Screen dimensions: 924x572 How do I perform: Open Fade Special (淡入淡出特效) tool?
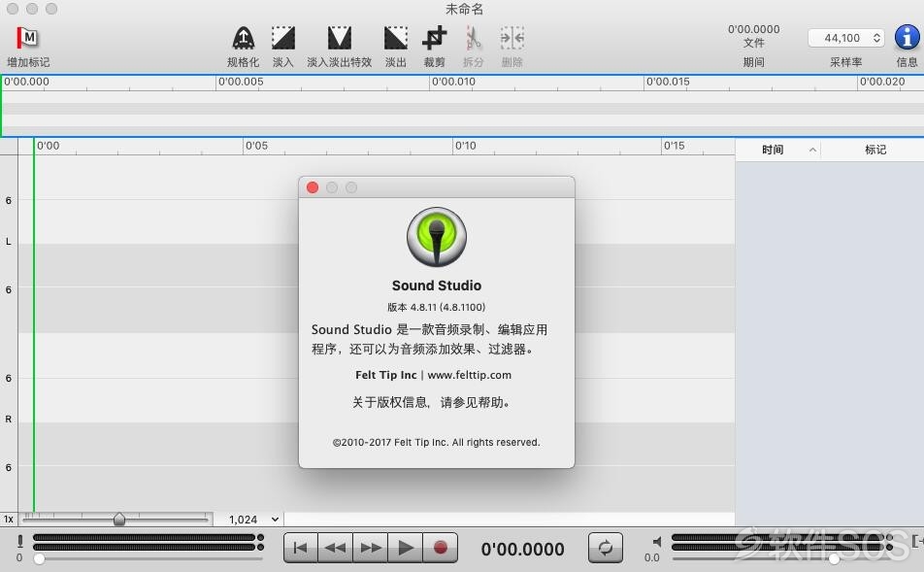[340, 38]
